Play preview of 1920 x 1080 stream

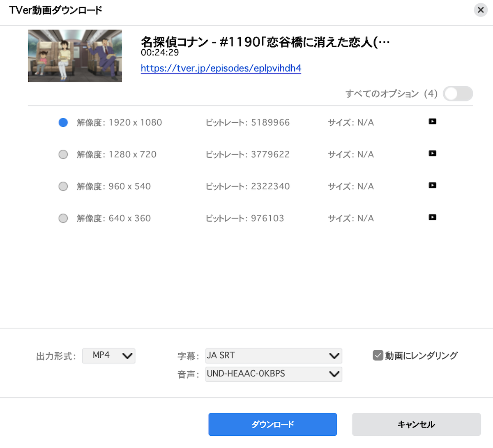point(432,121)
